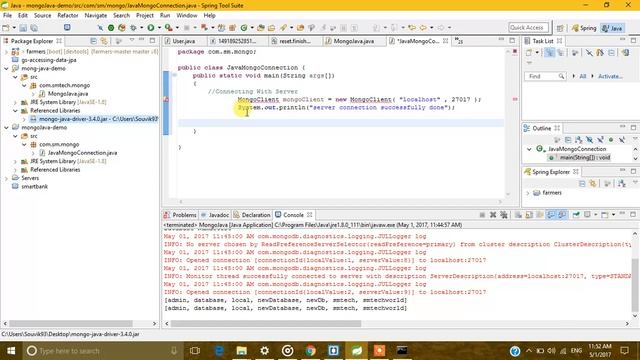This screenshot has width=640, height=360.
Task: Switch to the Java perspective
Action: click(x=612, y=28)
